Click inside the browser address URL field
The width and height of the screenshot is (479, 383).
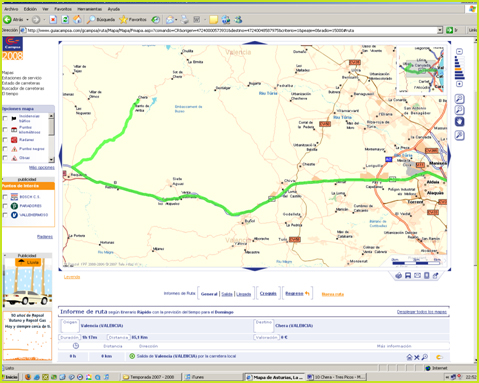coord(231,30)
